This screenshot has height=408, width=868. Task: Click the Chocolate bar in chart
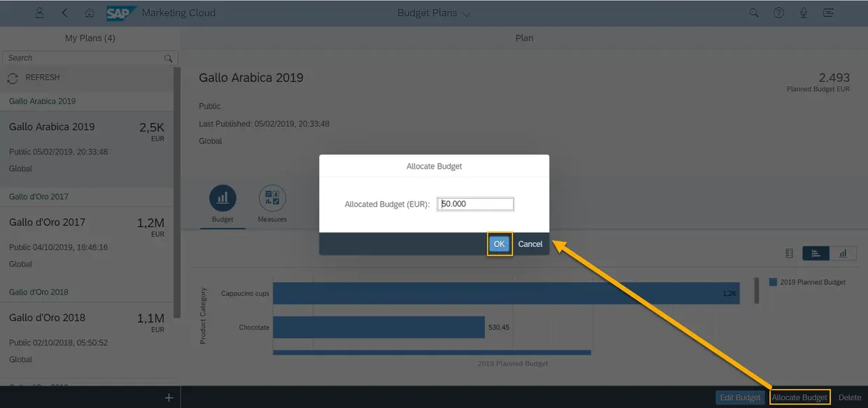(379, 328)
